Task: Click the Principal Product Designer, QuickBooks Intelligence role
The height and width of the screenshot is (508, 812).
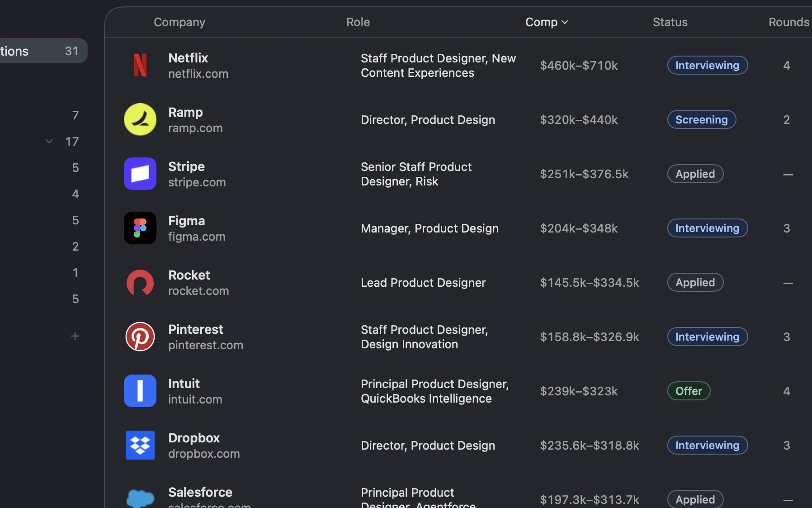Action: point(434,391)
